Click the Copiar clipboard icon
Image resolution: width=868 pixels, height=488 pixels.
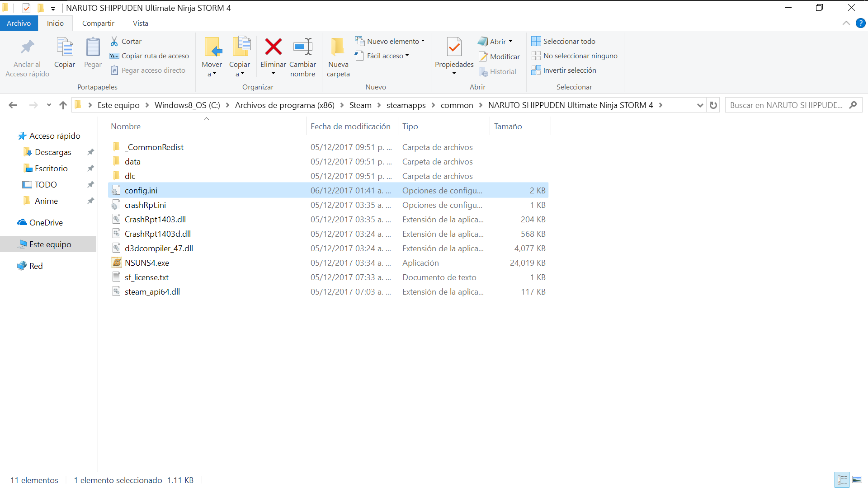point(65,47)
